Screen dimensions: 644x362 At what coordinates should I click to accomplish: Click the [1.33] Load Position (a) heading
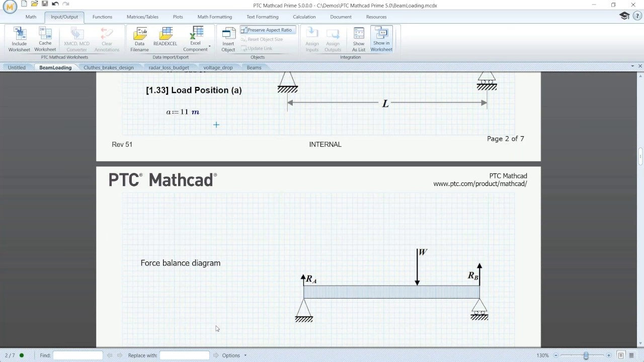[194, 90]
